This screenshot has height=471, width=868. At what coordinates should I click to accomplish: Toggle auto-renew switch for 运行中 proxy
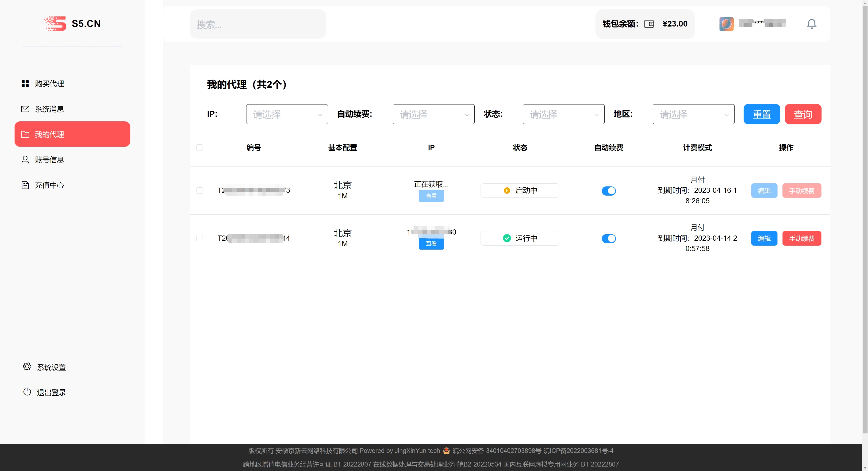coord(609,238)
